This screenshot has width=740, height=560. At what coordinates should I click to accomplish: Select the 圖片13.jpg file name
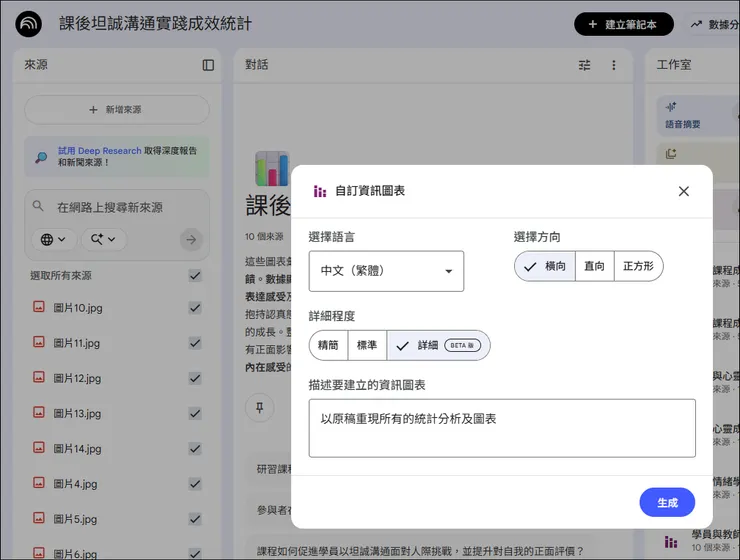(x=77, y=414)
